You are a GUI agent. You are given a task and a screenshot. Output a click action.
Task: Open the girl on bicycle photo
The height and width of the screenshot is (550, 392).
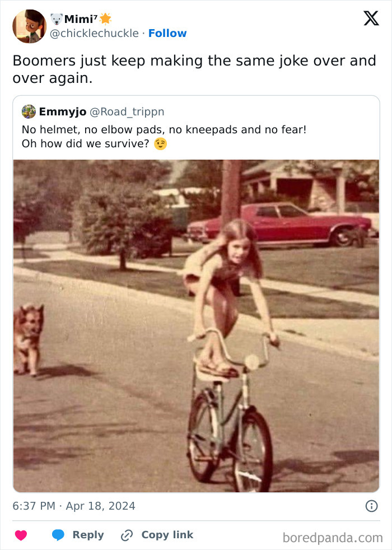(x=196, y=325)
